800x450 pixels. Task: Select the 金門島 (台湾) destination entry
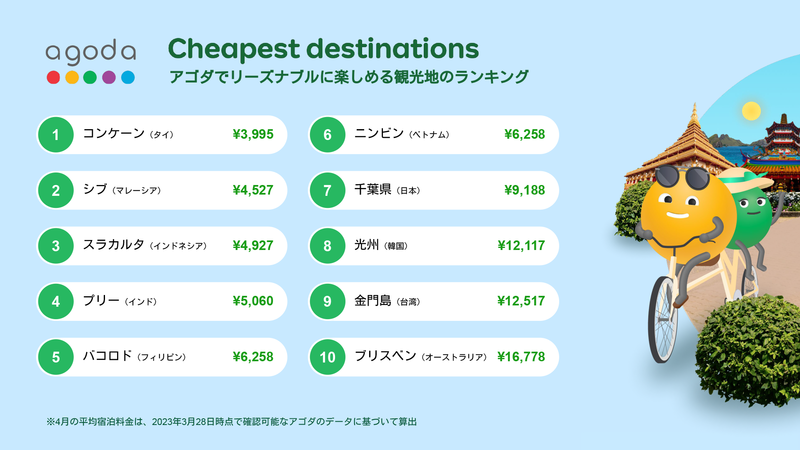pos(434,302)
